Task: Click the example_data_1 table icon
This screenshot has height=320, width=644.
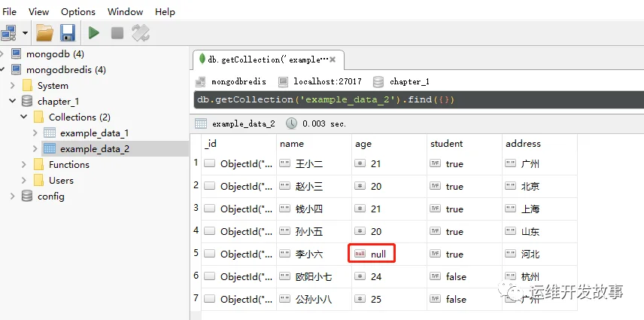Action: pos(50,133)
